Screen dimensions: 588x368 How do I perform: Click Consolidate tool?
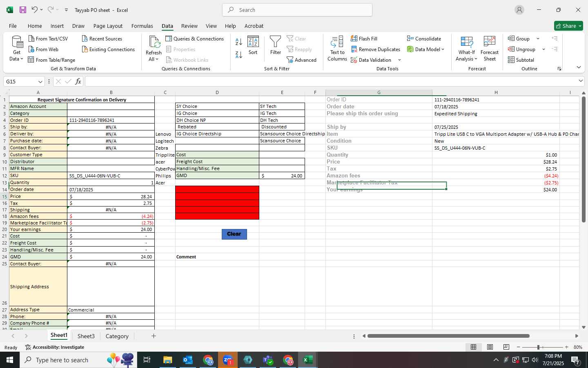424,38
